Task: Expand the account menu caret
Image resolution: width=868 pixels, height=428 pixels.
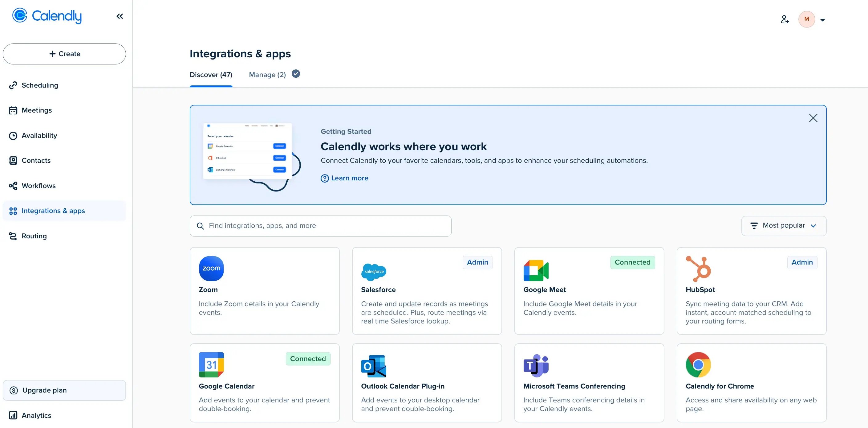Action: (x=822, y=20)
